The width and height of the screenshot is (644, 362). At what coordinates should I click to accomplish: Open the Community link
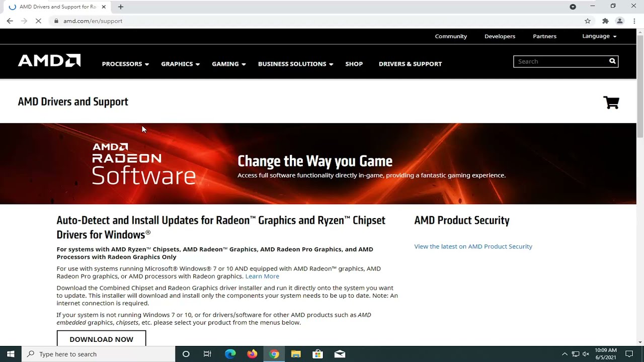pos(451,36)
